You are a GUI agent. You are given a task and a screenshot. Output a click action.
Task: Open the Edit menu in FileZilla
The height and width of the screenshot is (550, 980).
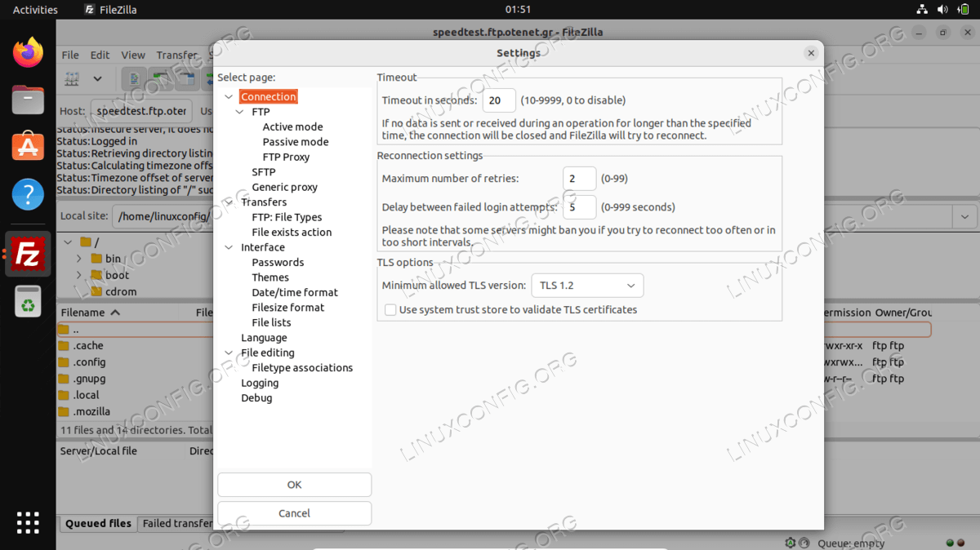100,55
